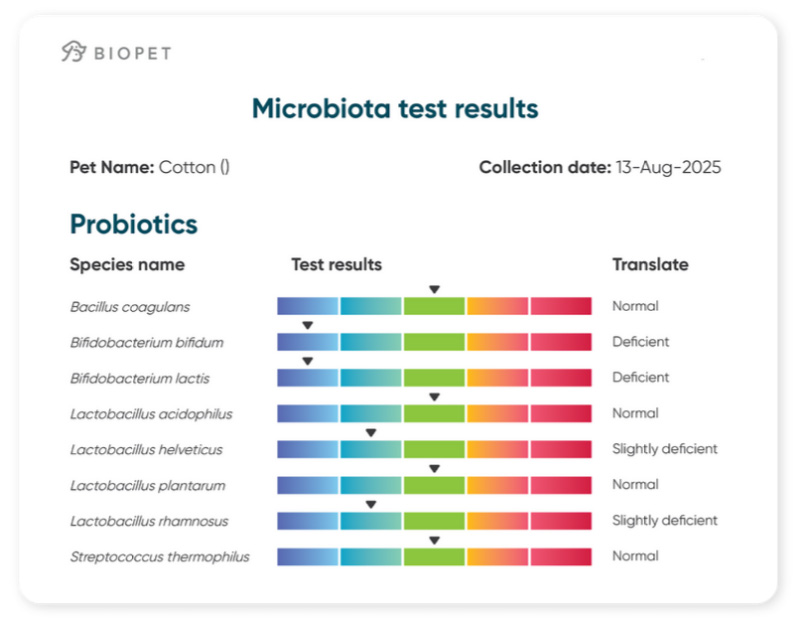Select the Translate column header
This screenshot has width=798, height=624.
(650, 265)
